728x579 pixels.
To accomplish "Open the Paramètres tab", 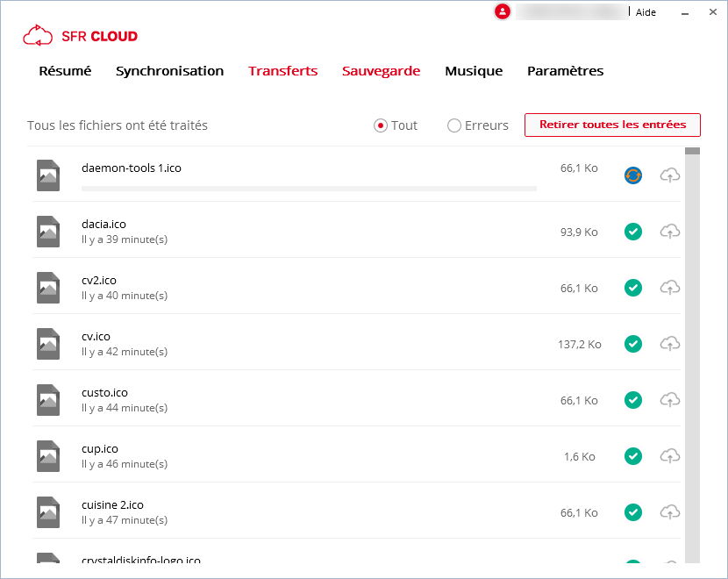I will pos(565,71).
